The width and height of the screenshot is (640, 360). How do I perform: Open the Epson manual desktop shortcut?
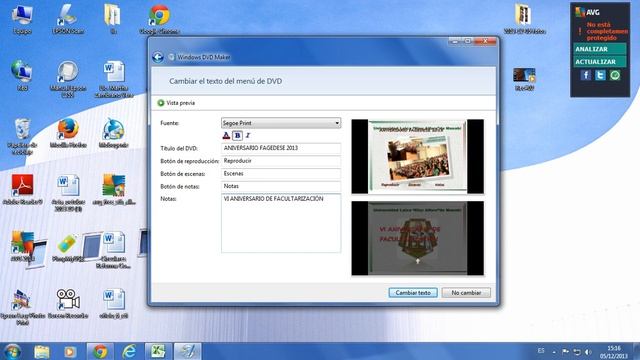tap(68, 79)
